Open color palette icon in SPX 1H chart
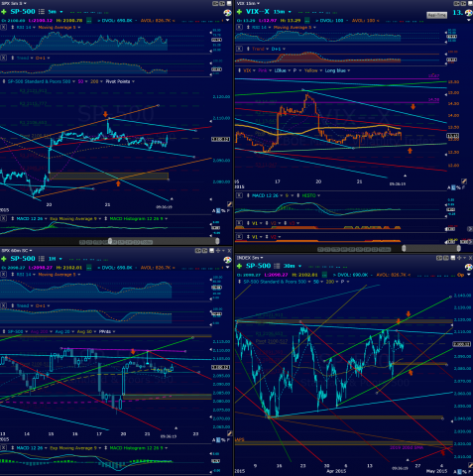Image resolution: width=473 pixels, height=476 pixels. (227, 260)
